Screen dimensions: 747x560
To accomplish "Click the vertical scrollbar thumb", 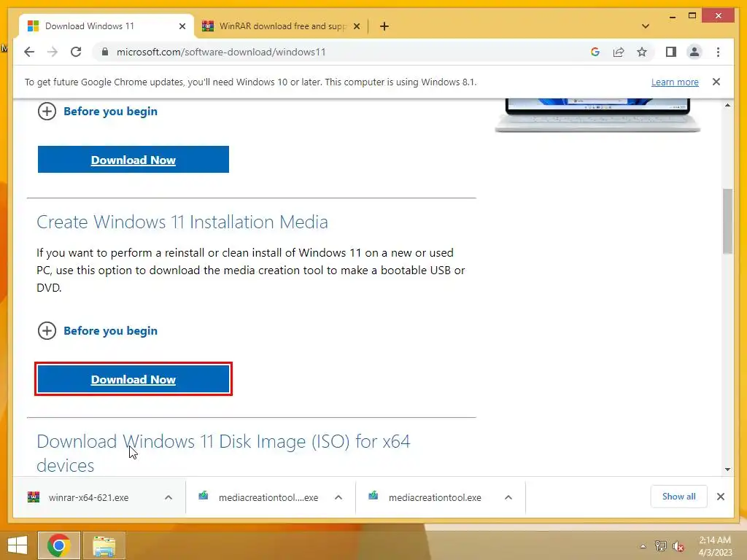I will (x=727, y=222).
